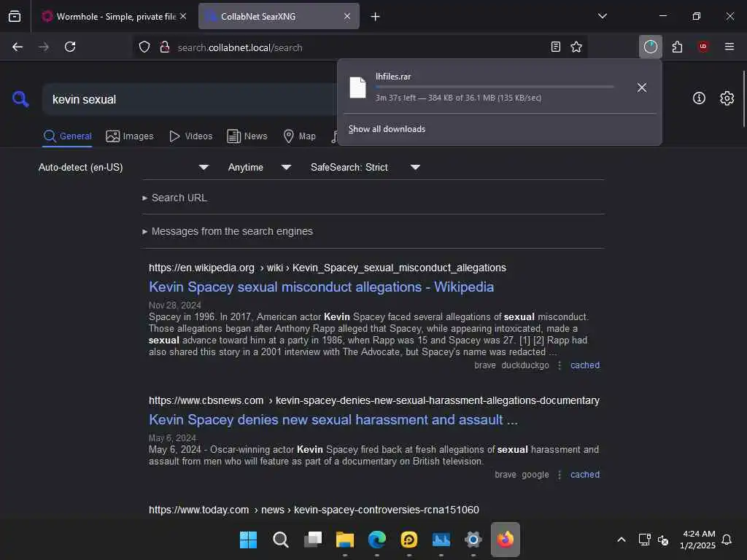Open the en.wikipedia.org result URL
747x560 pixels.
tap(328, 268)
